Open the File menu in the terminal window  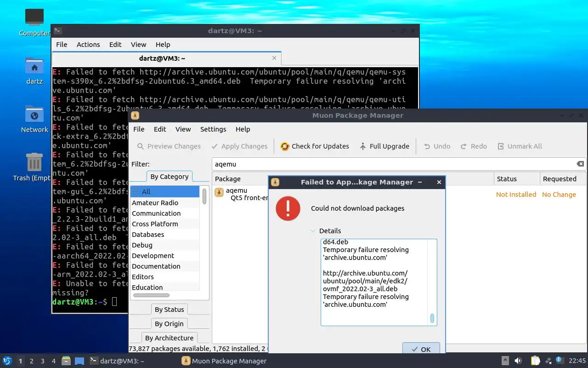tap(62, 45)
